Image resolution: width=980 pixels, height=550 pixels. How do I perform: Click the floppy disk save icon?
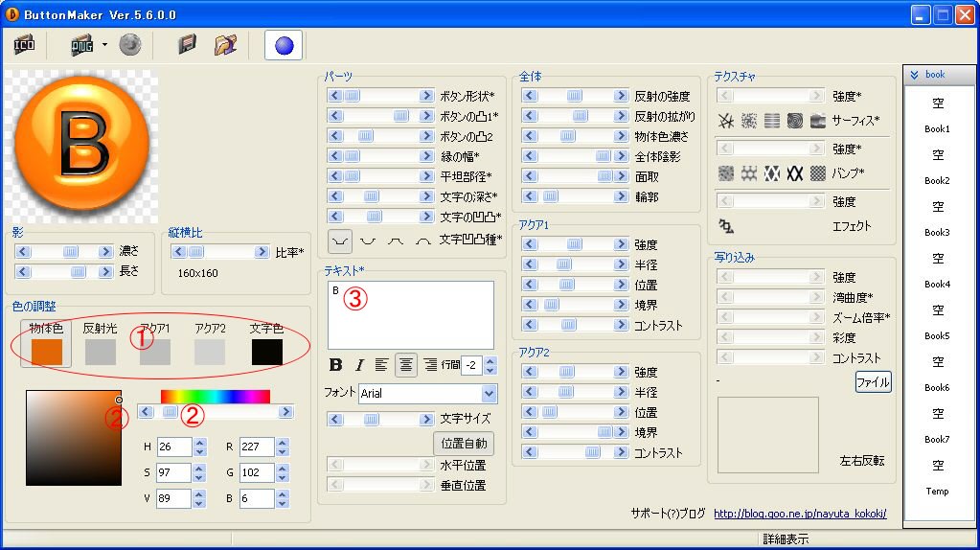tap(188, 45)
